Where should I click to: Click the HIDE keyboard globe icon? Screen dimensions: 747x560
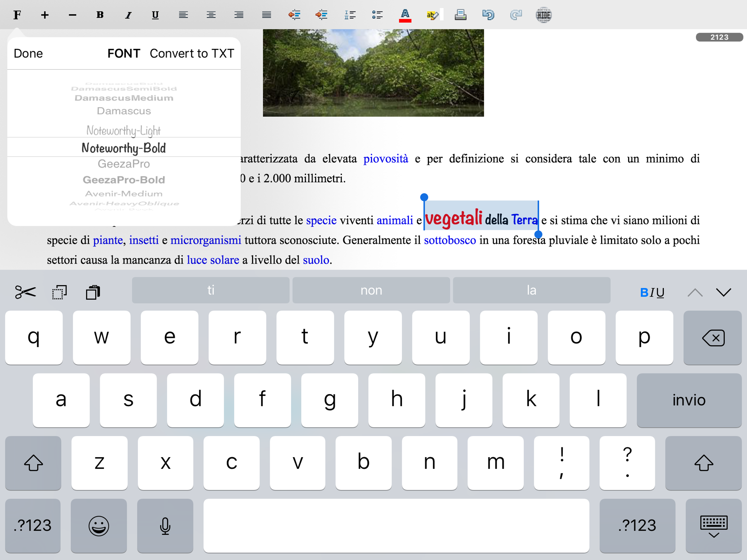(x=543, y=15)
